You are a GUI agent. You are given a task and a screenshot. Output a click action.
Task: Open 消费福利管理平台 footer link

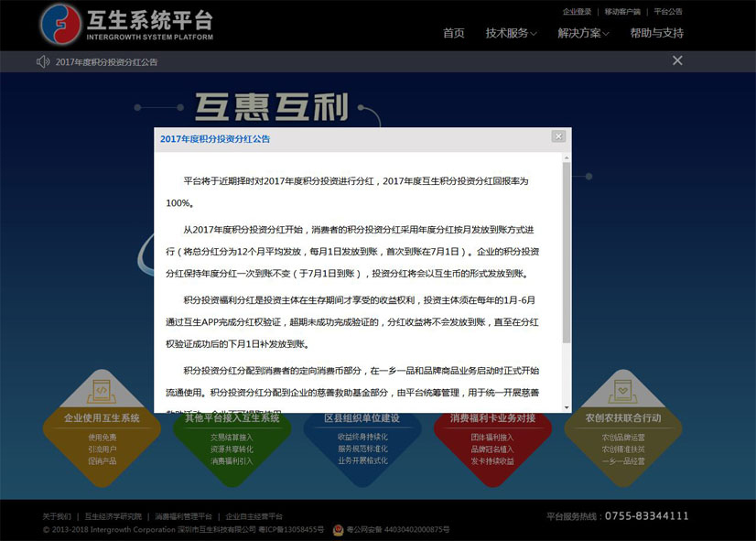[x=183, y=516]
